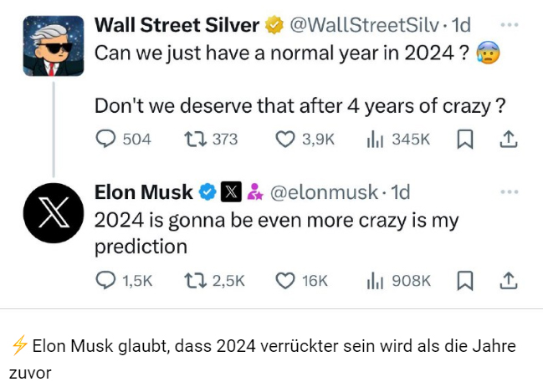View analytics of Wall Street Silver tweet

375,139
